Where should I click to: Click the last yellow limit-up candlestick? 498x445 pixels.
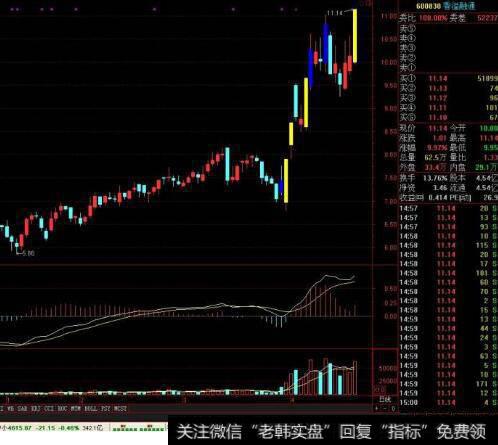point(355,36)
